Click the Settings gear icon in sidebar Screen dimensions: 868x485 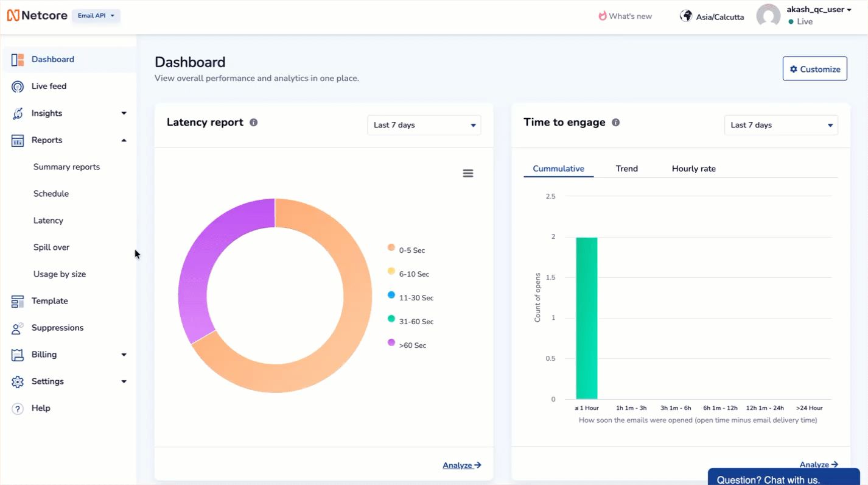pos(18,381)
